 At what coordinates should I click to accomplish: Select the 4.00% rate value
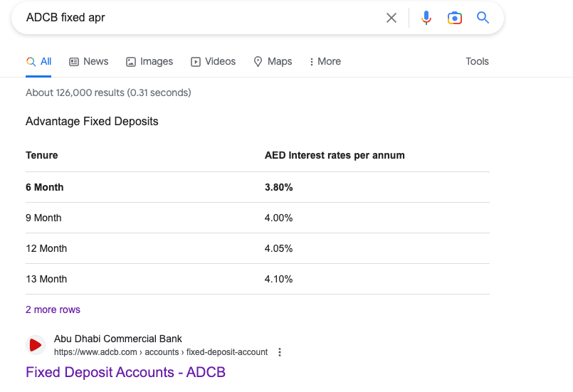click(x=279, y=218)
